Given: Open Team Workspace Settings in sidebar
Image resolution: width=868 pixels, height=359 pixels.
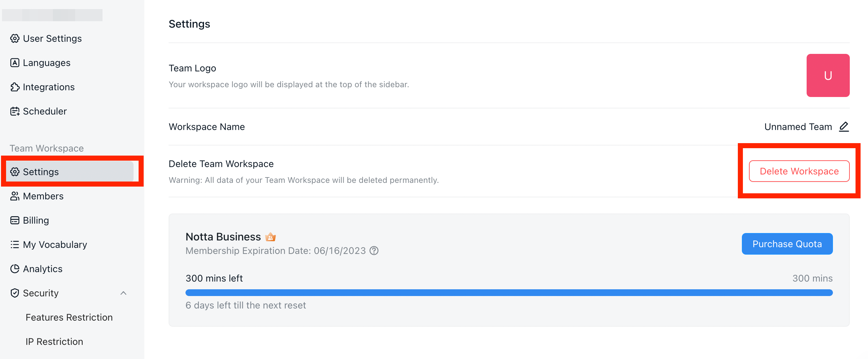Looking at the screenshot, I should pyautogui.click(x=70, y=172).
